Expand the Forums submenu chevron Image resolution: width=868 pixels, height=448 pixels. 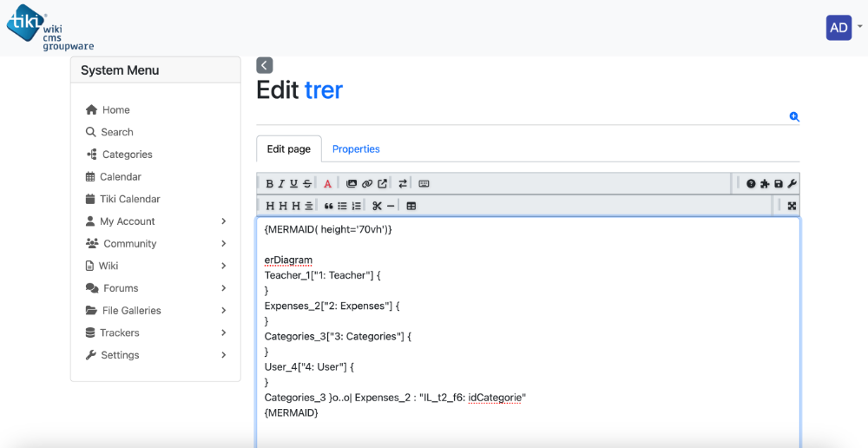pyautogui.click(x=224, y=288)
